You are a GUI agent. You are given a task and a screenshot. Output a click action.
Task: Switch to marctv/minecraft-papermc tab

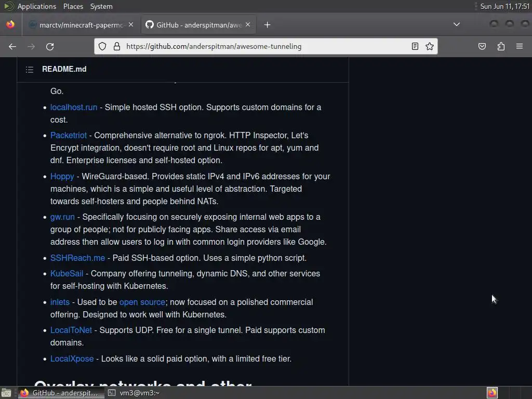coord(82,25)
